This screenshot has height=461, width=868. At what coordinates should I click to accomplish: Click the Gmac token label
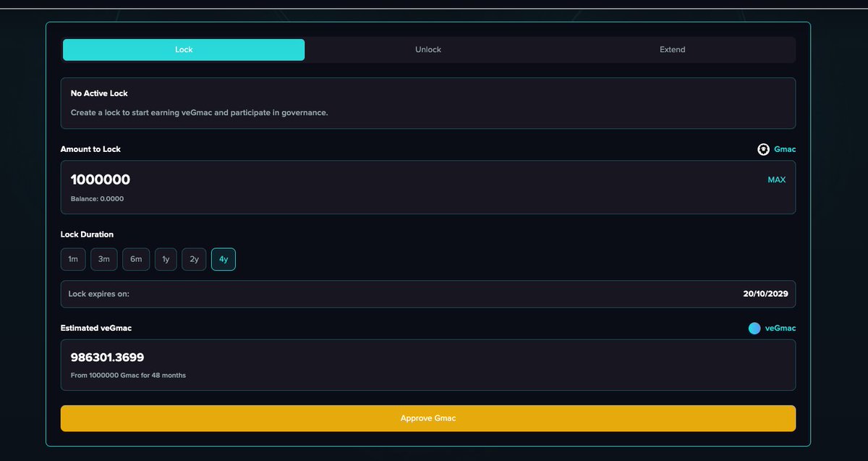785,149
